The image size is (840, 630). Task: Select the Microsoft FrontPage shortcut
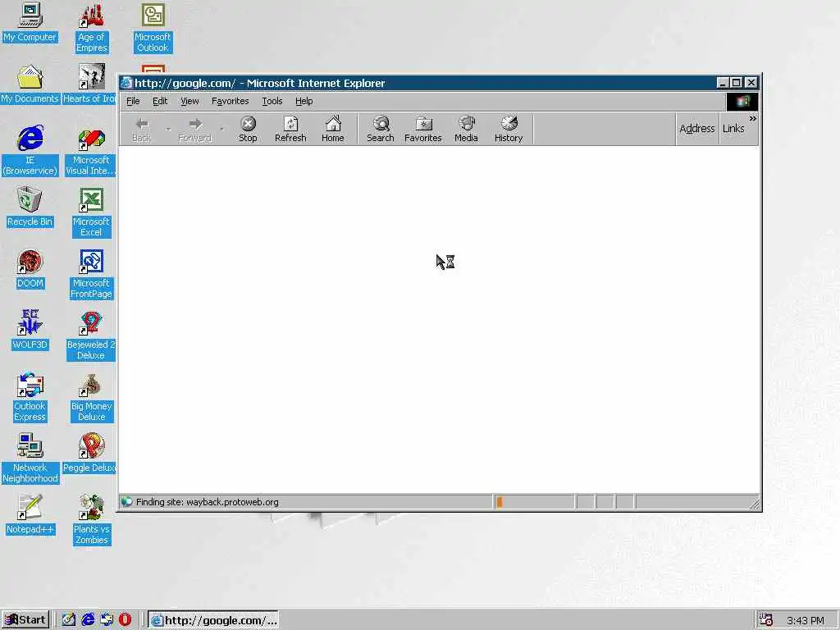click(91, 274)
